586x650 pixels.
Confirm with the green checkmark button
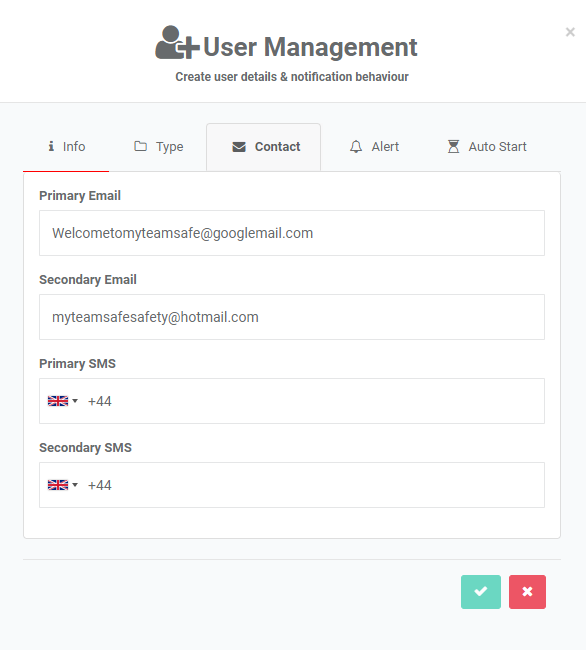(481, 592)
